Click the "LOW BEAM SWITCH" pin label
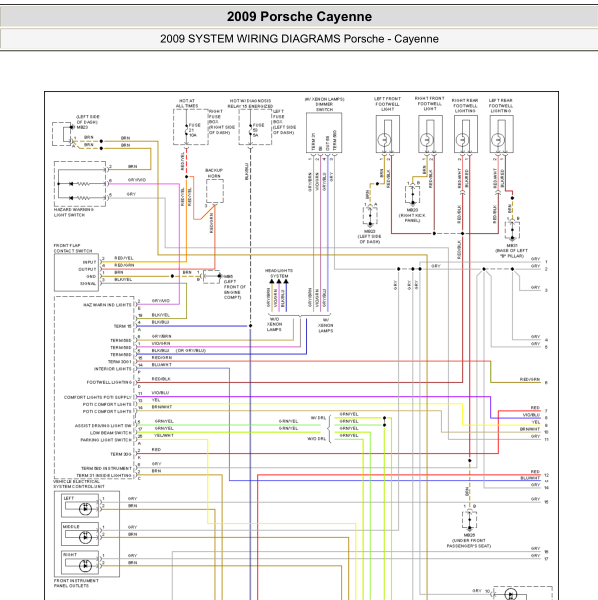The width and height of the screenshot is (598, 600). pos(111,433)
